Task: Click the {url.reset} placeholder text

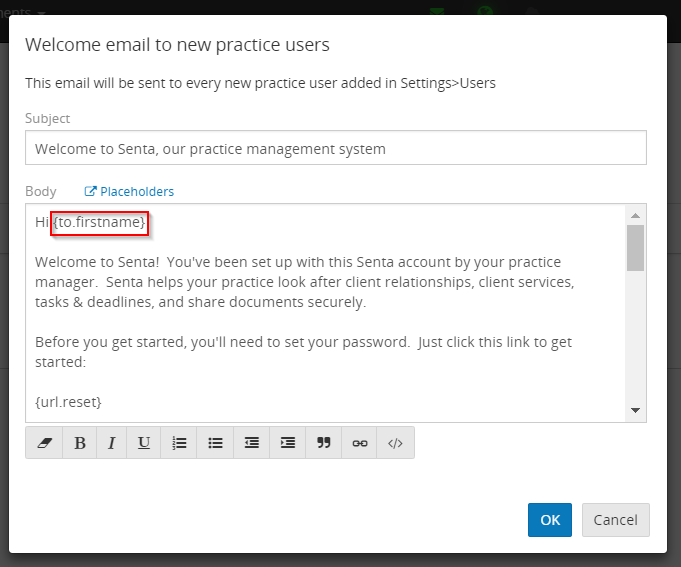Action: coord(68,402)
